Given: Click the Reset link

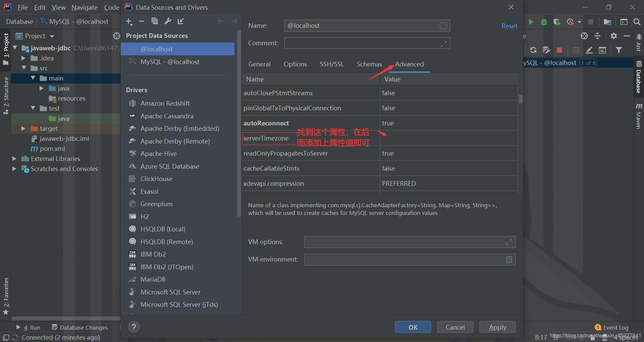Looking at the screenshot, I should pyautogui.click(x=509, y=26).
